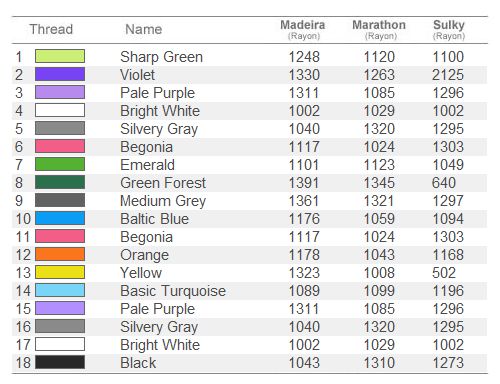Click 'Silvery Gray' name in row 5
The width and height of the screenshot is (500, 384).
159,129
